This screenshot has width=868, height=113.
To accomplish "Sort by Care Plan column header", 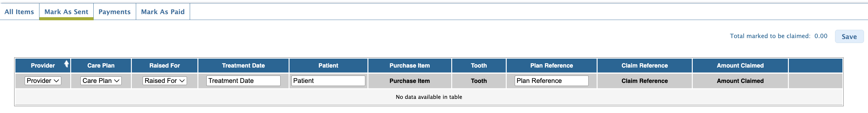I will pyautogui.click(x=101, y=66).
